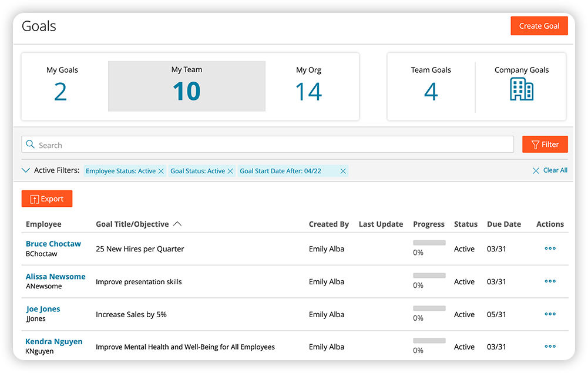Open actions menu for Bruce Choctaw's goal
588x373 pixels.
coord(550,248)
